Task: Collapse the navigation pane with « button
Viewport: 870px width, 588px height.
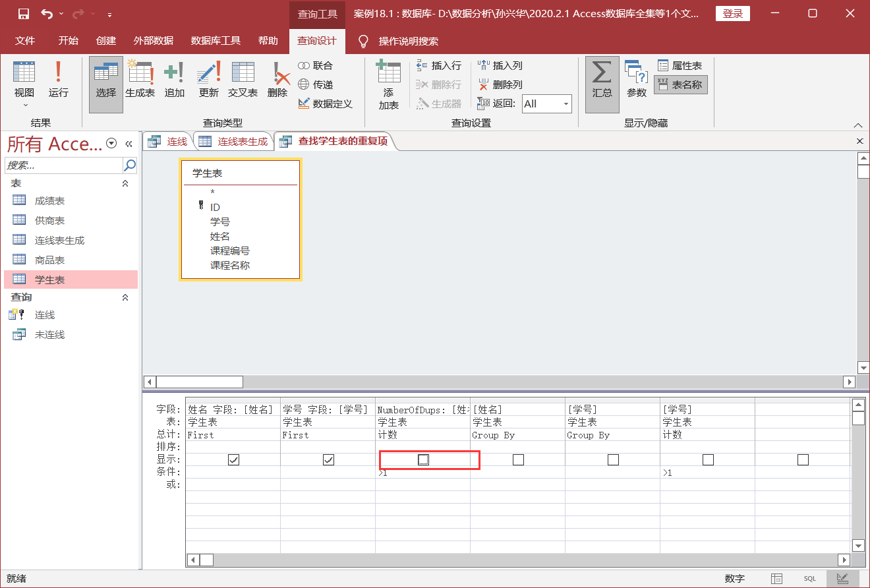Action: pyautogui.click(x=129, y=144)
